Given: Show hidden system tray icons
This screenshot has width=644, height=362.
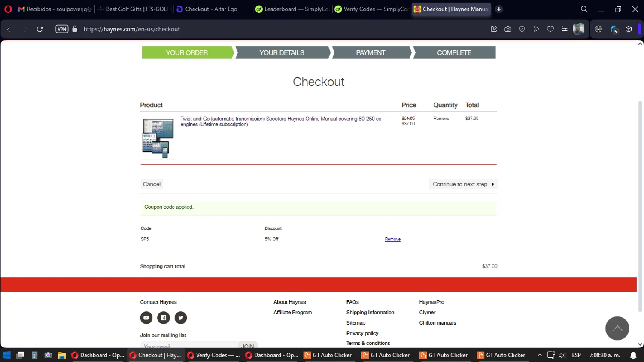Looking at the screenshot, I should coord(540,355).
